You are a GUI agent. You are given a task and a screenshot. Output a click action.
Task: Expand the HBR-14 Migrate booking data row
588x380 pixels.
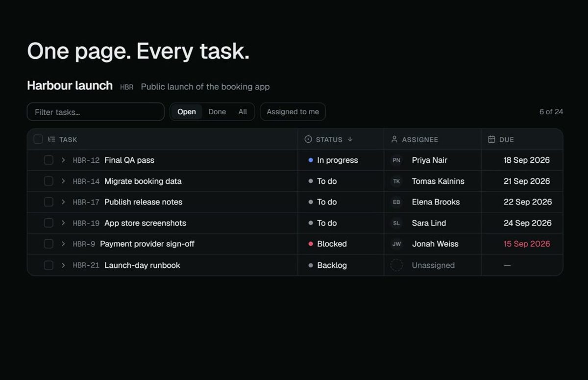click(x=63, y=181)
